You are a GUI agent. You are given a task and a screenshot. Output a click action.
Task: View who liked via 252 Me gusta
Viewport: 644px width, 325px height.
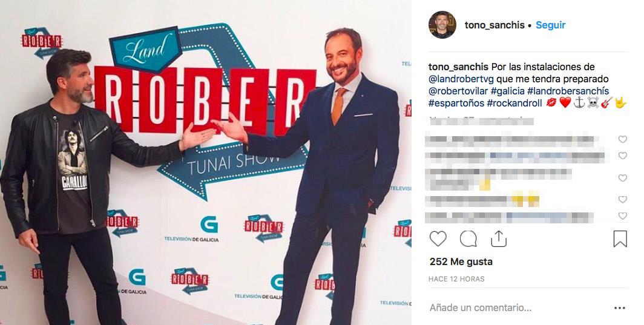click(x=461, y=261)
